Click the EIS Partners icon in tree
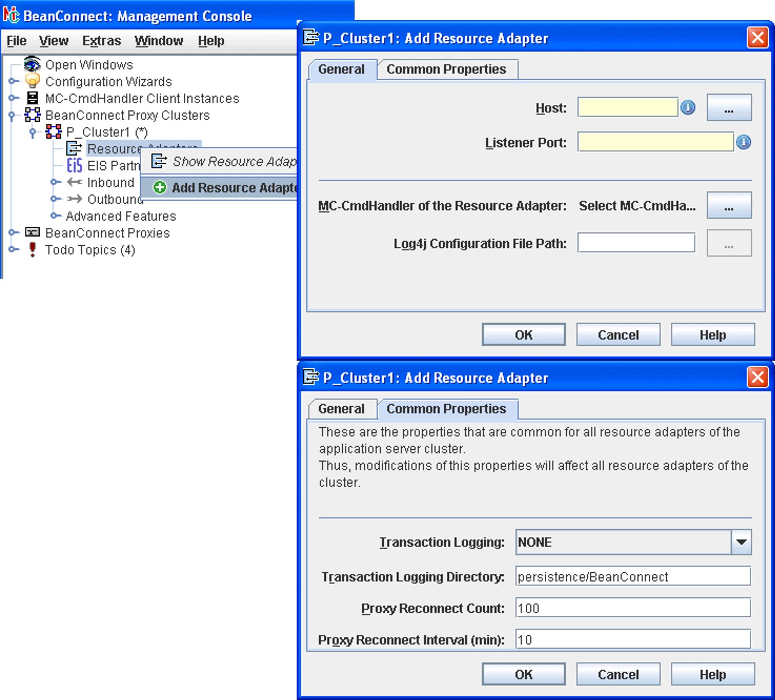Image resolution: width=775 pixels, height=700 pixels. tap(74, 166)
